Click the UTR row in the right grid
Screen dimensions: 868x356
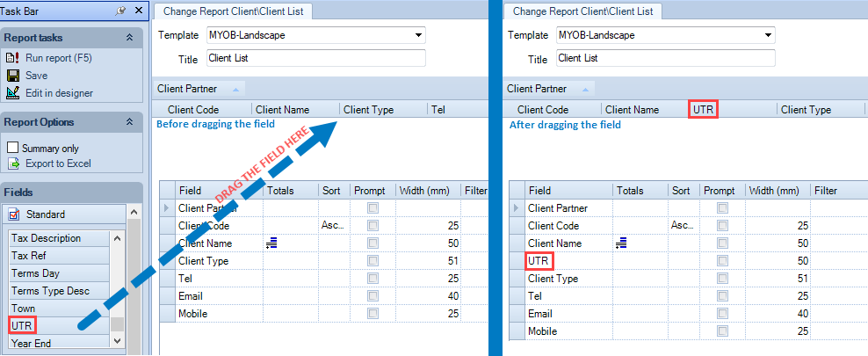[x=687, y=261]
